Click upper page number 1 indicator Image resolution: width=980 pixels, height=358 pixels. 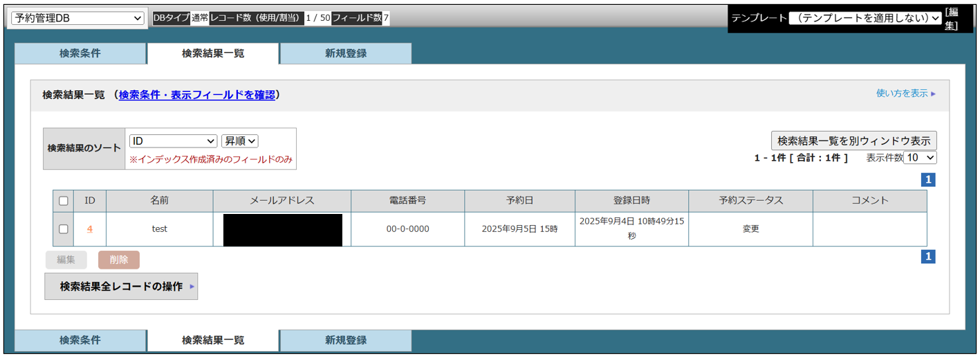[928, 180]
